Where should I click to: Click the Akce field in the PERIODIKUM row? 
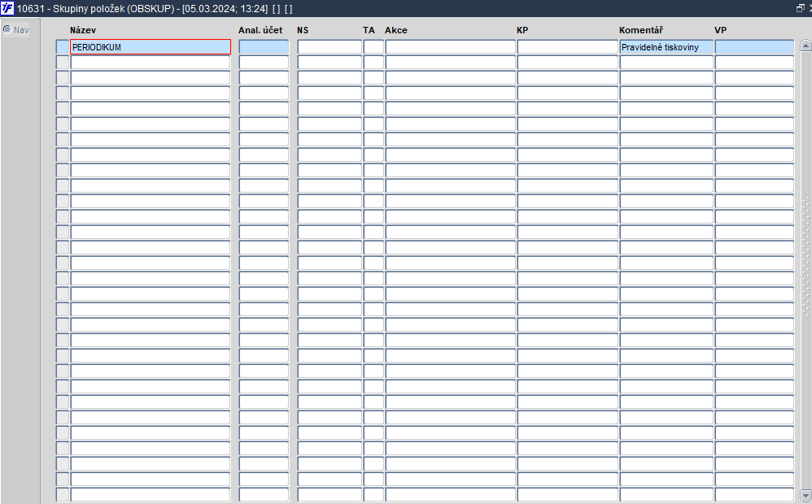(x=450, y=47)
